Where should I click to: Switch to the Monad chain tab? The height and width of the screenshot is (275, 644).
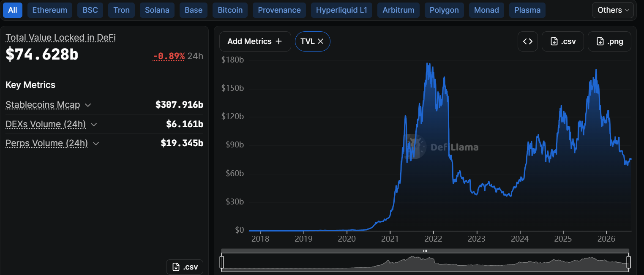coord(486,10)
